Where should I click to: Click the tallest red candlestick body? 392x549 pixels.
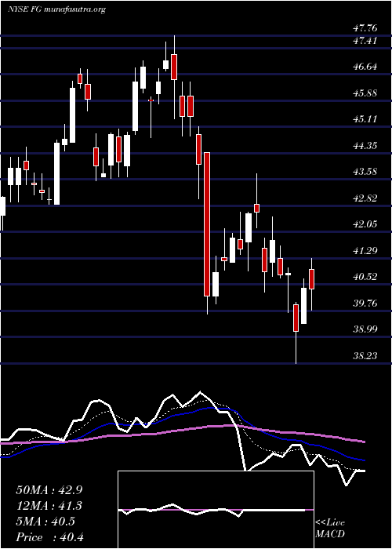pyautogui.click(x=207, y=224)
